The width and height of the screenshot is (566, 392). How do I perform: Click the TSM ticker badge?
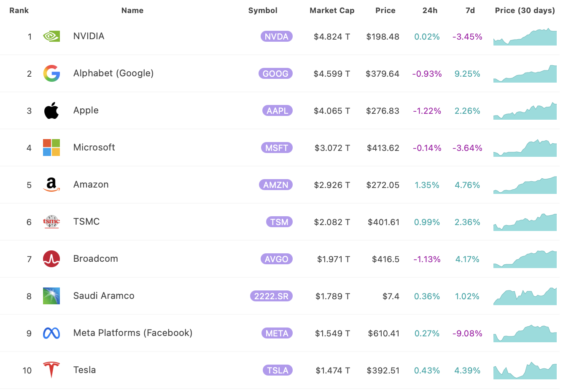tap(279, 222)
